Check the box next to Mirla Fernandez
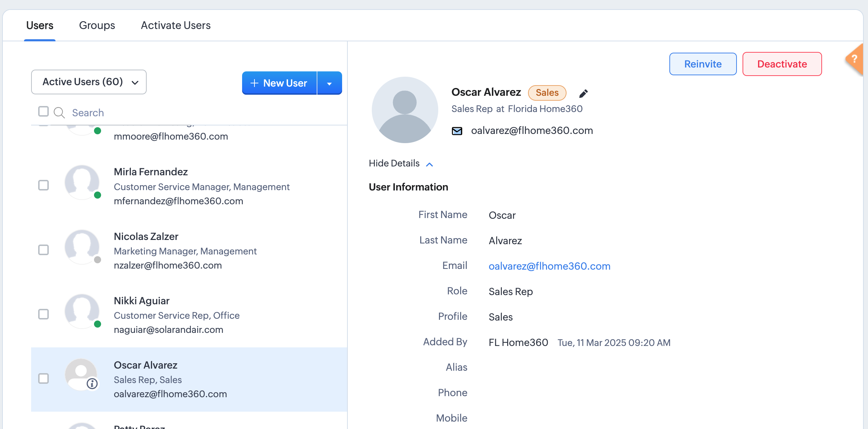This screenshot has height=429, width=868. coord(43,185)
